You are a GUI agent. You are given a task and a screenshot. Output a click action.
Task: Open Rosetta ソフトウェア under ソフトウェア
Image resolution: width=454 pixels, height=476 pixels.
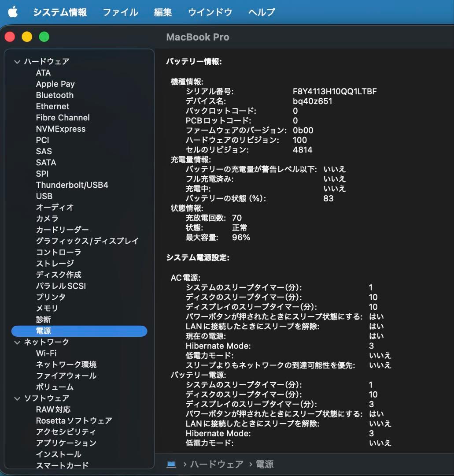(74, 420)
